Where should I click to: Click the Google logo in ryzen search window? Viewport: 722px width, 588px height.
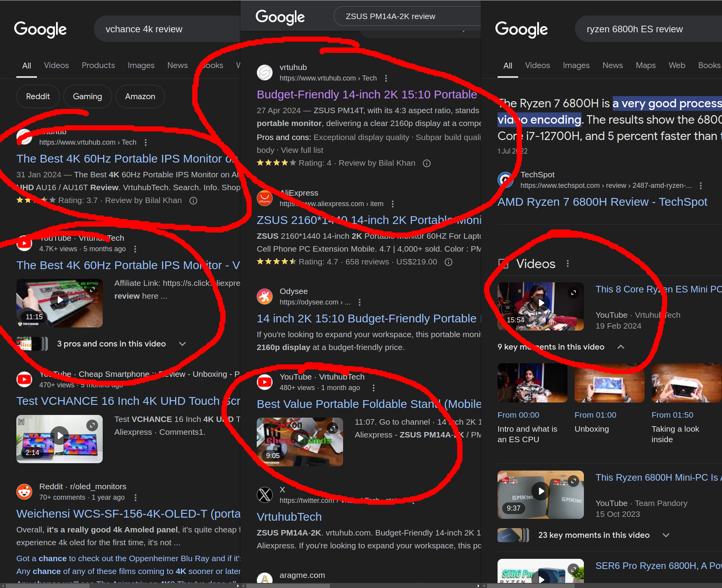pyautogui.click(x=521, y=29)
